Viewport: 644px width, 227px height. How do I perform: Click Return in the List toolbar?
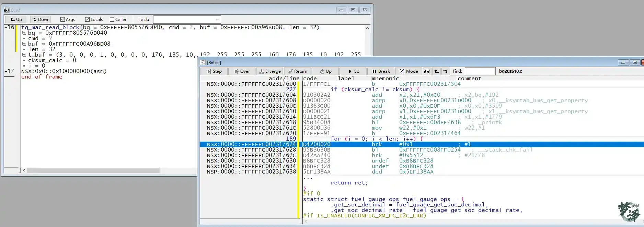pyautogui.click(x=297, y=71)
